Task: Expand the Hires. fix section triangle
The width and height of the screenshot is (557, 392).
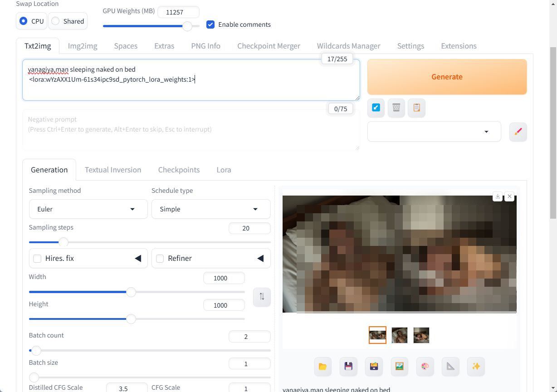Action: click(x=138, y=258)
